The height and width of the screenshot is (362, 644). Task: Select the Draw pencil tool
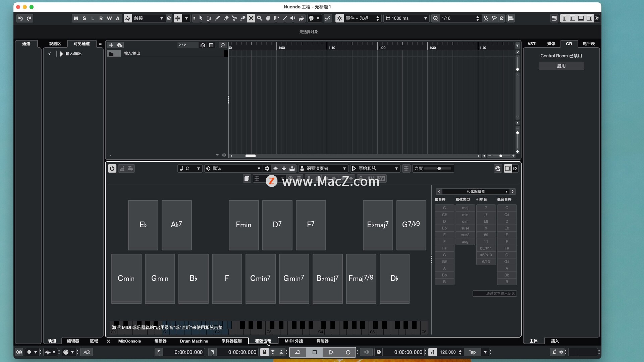(217, 18)
